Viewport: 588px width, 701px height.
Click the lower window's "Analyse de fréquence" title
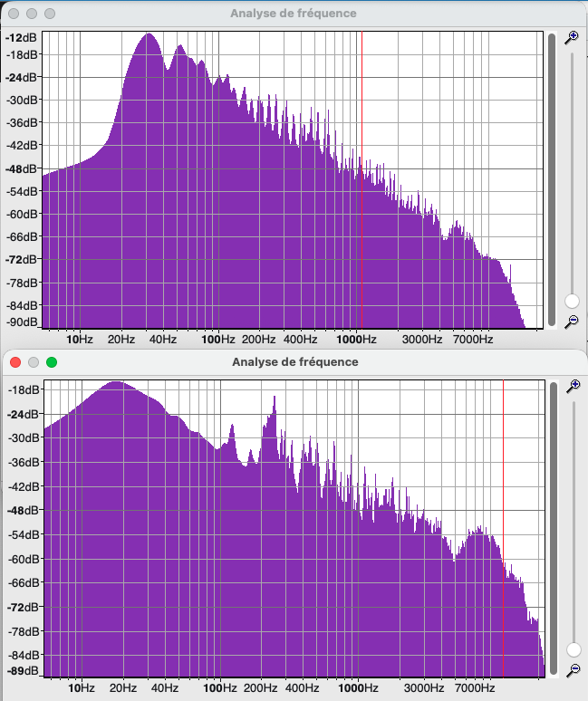294,362
